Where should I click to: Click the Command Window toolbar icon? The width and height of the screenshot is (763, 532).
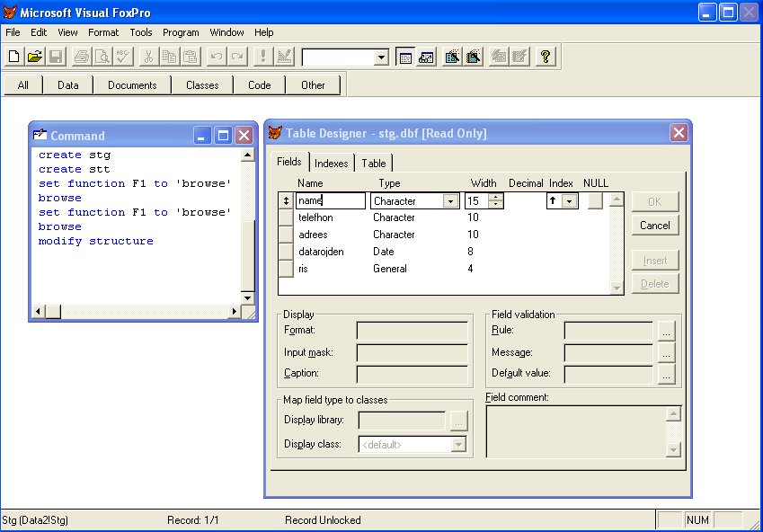click(x=404, y=57)
